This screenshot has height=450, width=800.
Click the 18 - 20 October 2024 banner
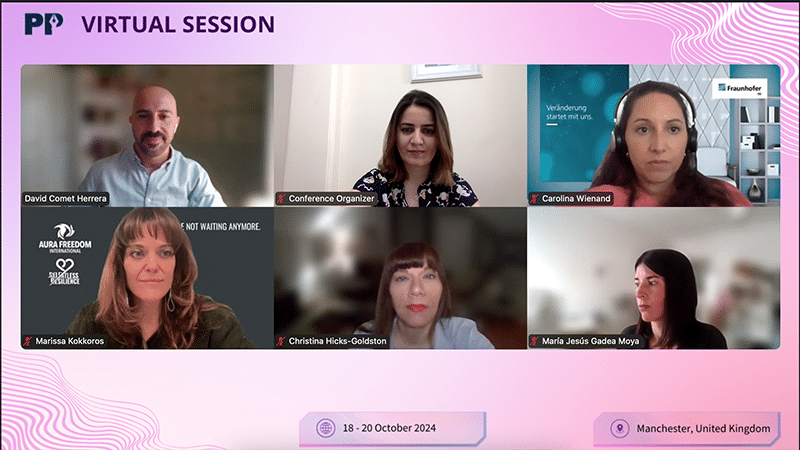coord(392,429)
